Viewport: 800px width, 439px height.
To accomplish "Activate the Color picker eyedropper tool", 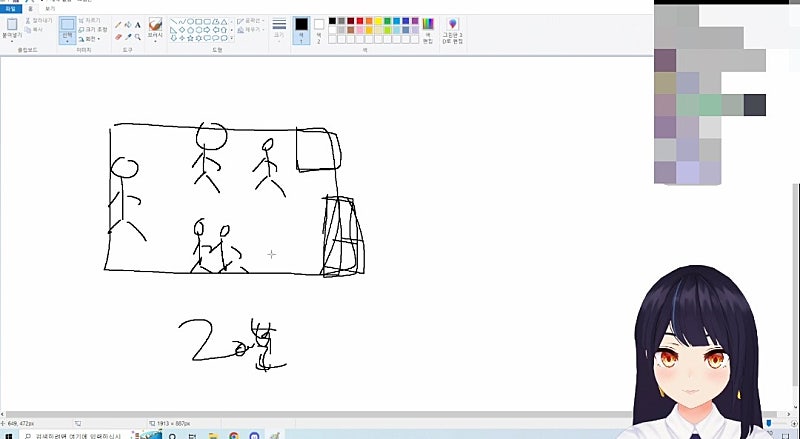I will coord(127,37).
